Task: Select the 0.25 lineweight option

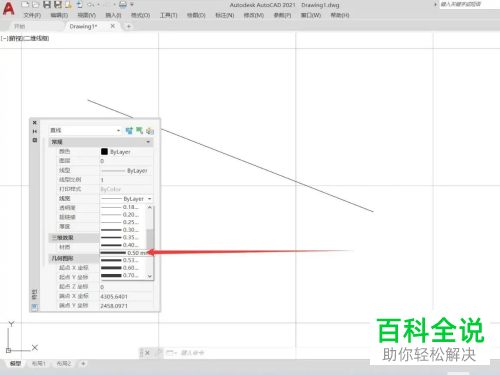Action: (123, 222)
